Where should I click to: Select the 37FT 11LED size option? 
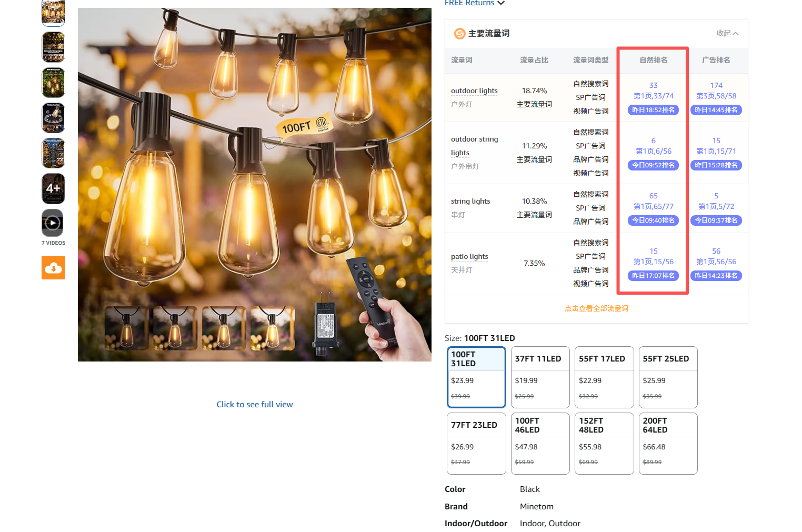tap(540, 377)
